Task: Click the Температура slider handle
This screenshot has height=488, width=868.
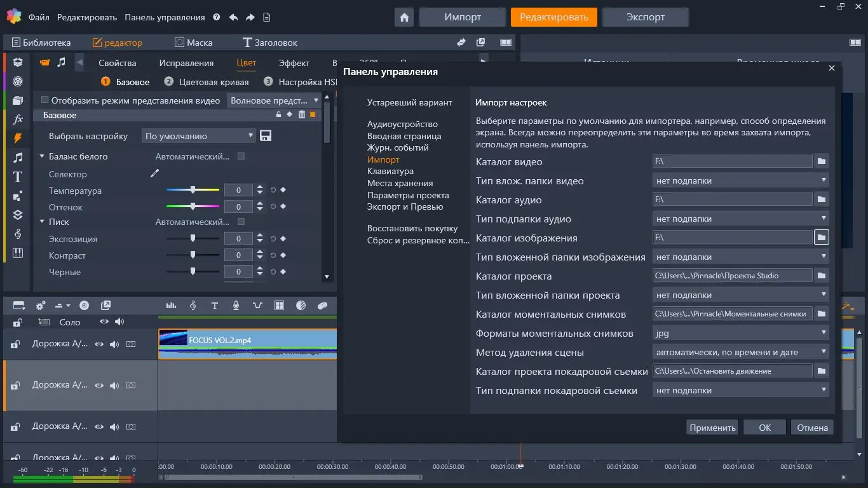Action: click(193, 190)
